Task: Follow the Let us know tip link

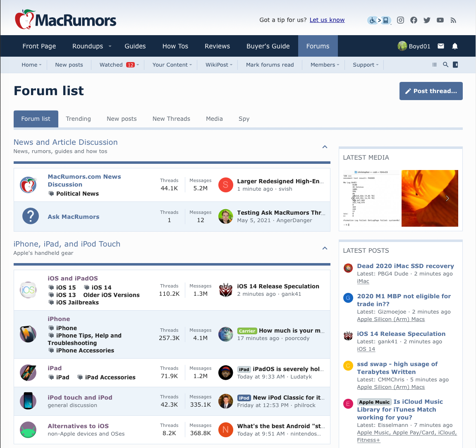Action: coord(327,20)
